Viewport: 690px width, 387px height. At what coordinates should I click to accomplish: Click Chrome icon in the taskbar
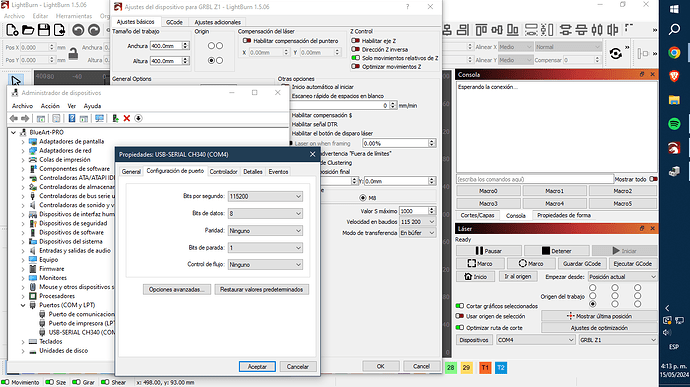click(674, 53)
